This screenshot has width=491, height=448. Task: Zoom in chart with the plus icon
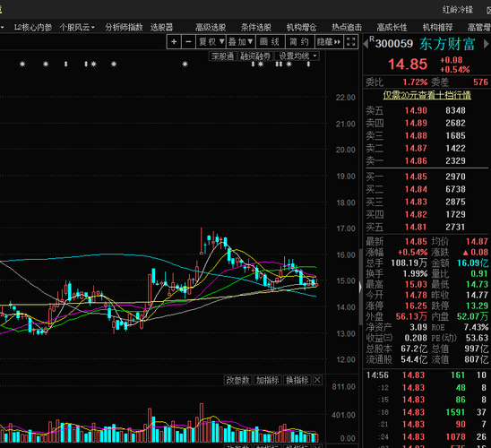[x=174, y=41]
